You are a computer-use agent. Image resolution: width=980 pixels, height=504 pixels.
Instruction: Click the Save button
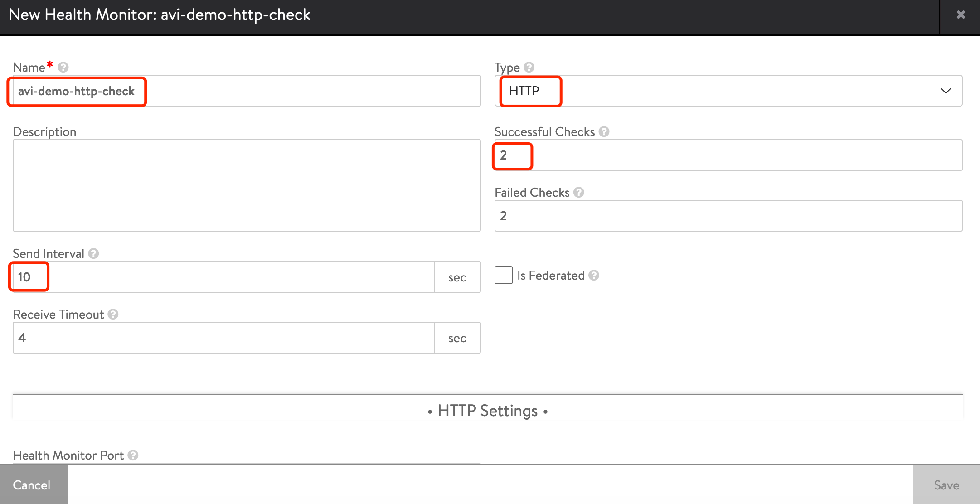click(945, 485)
